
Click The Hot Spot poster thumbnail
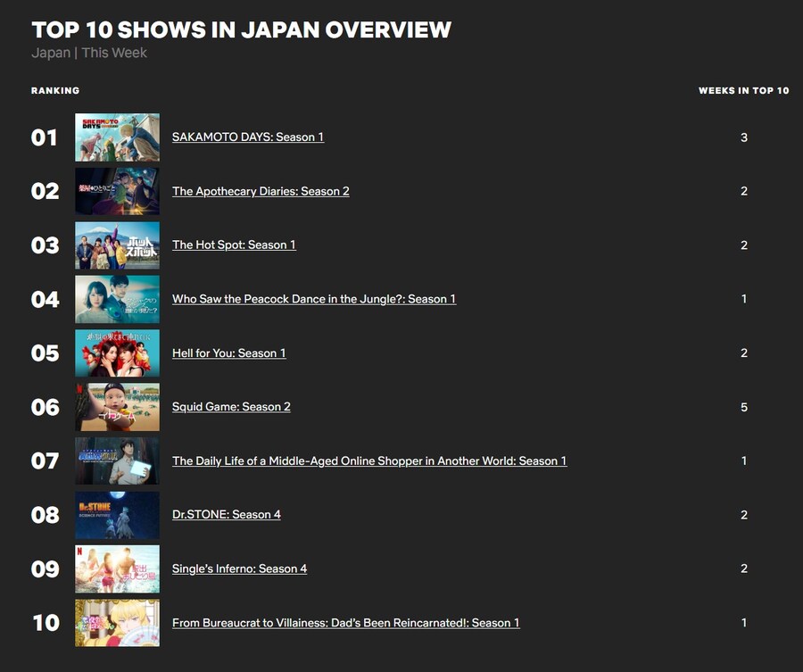point(117,245)
